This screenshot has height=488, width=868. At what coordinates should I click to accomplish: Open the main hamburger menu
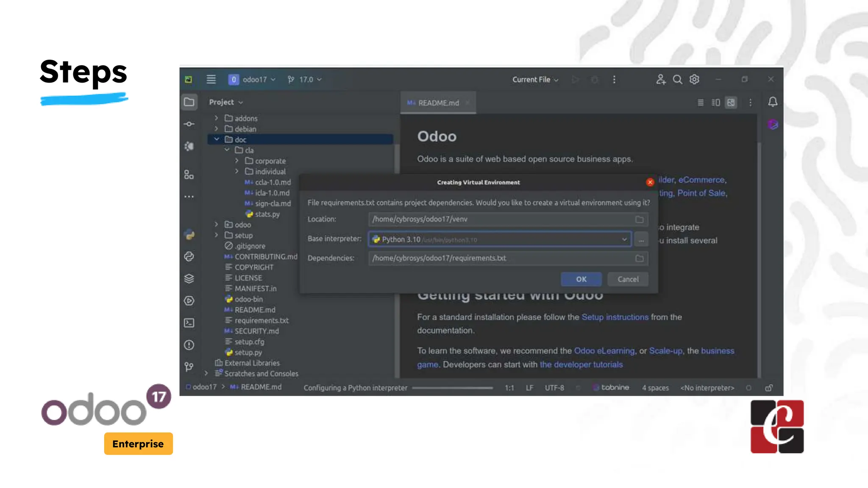[211, 80]
